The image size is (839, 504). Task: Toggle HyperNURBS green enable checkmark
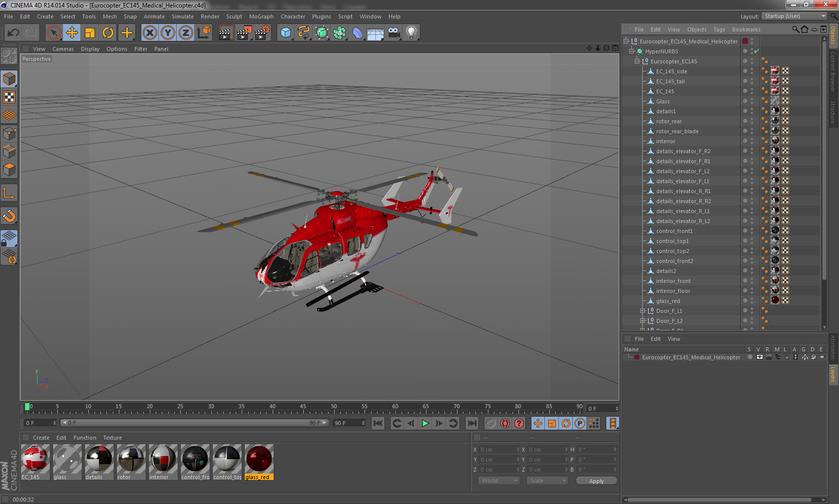[x=757, y=51]
